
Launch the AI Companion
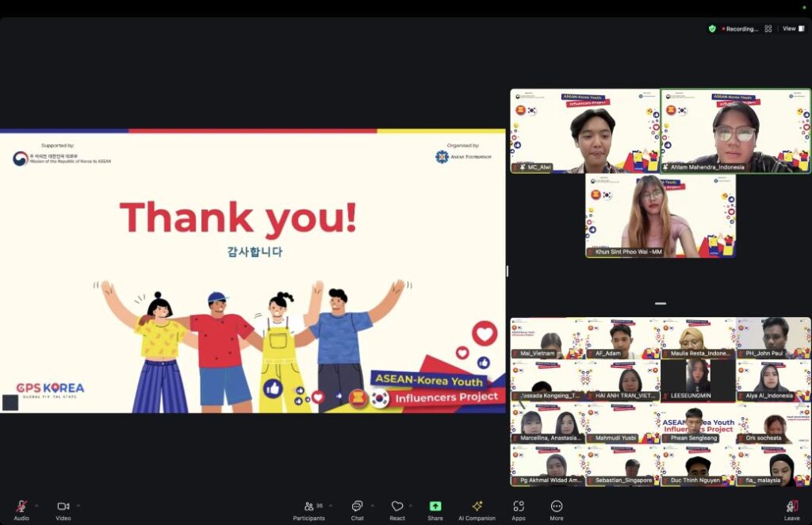tap(477, 508)
